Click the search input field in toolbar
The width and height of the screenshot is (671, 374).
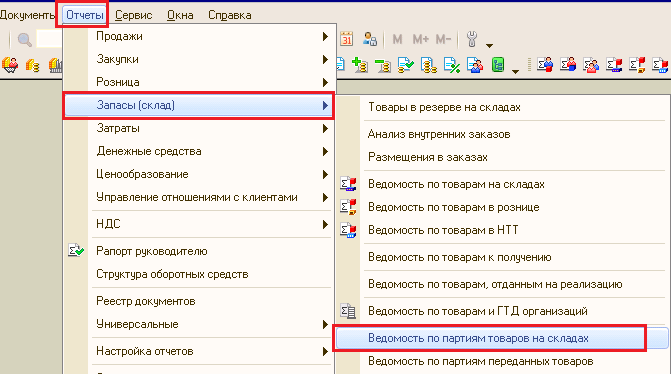click(x=49, y=39)
